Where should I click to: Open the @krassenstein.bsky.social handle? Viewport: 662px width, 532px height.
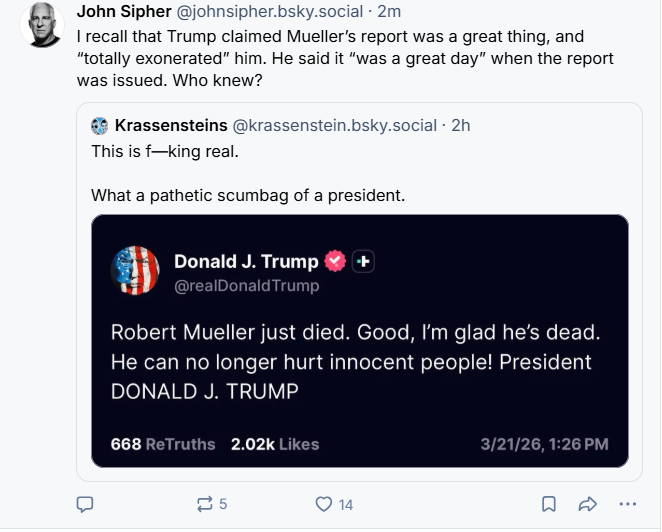pos(335,125)
